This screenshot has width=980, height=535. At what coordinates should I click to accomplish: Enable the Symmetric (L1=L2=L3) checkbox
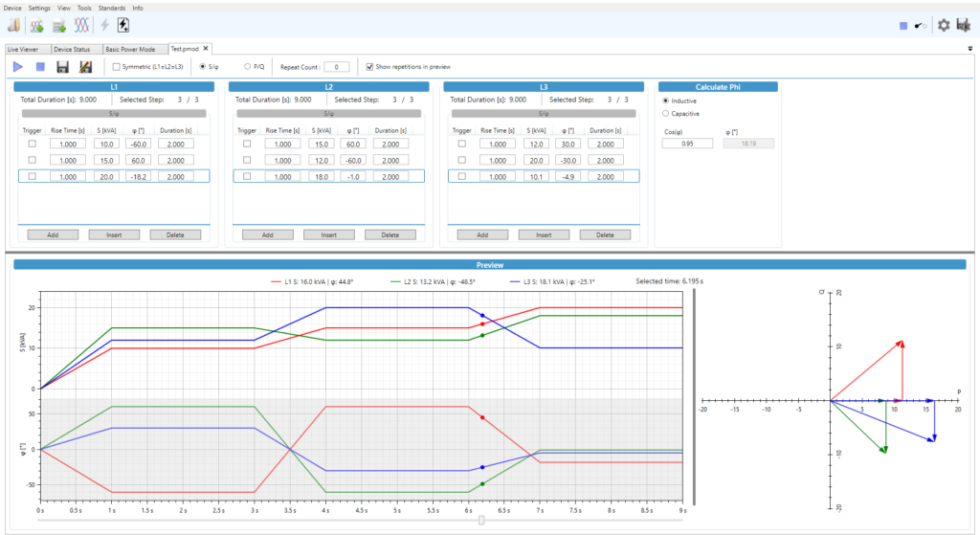pos(117,67)
